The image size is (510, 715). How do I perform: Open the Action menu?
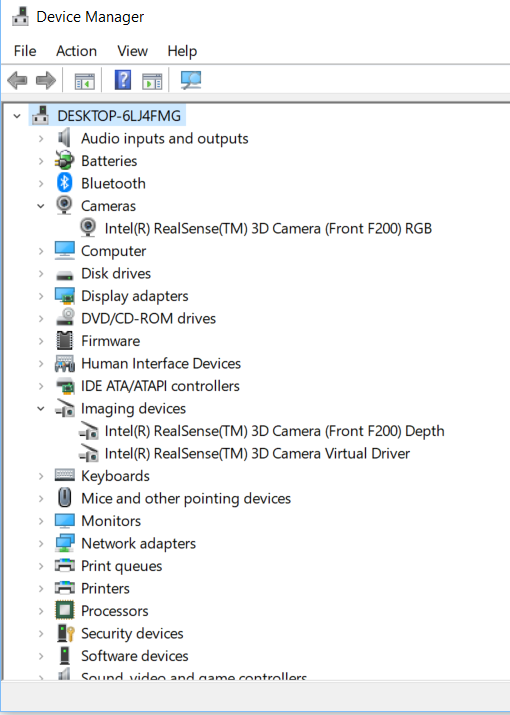click(77, 51)
